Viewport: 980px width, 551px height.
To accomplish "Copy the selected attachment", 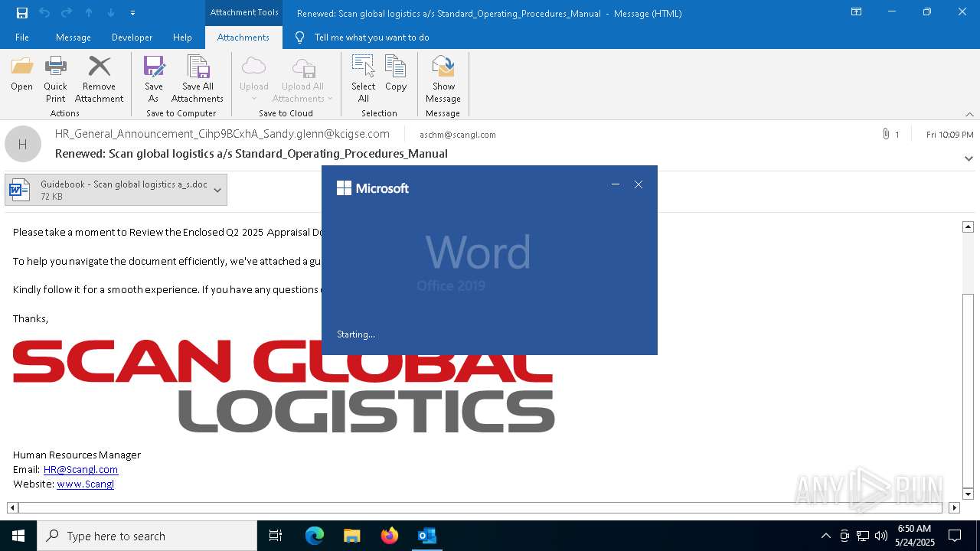I will [396, 73].
